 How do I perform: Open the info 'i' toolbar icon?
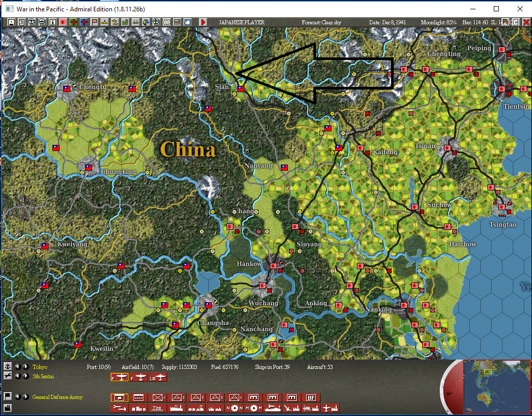(x=53, y=22)
